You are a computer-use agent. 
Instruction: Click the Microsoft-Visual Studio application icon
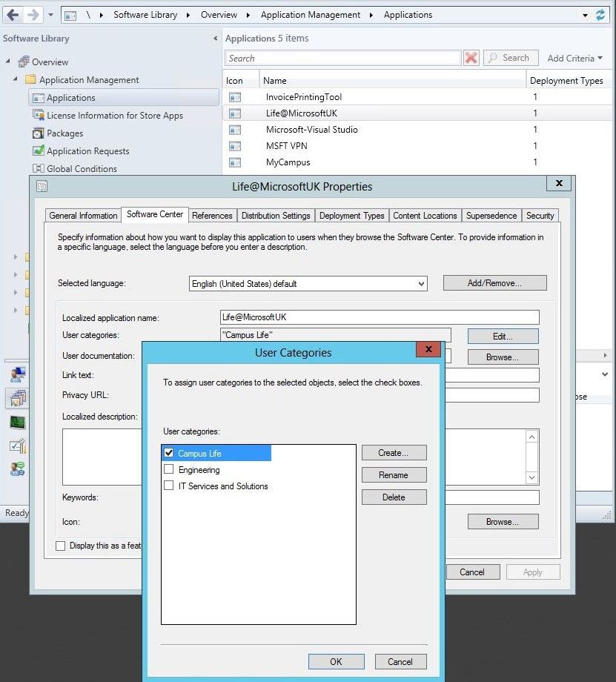tap(235, 130)
